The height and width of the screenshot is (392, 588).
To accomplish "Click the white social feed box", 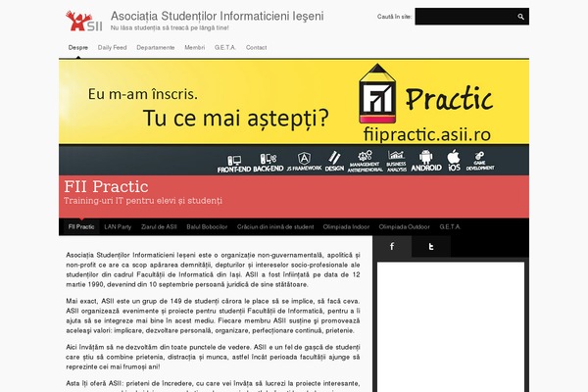I will coord(451,326).
